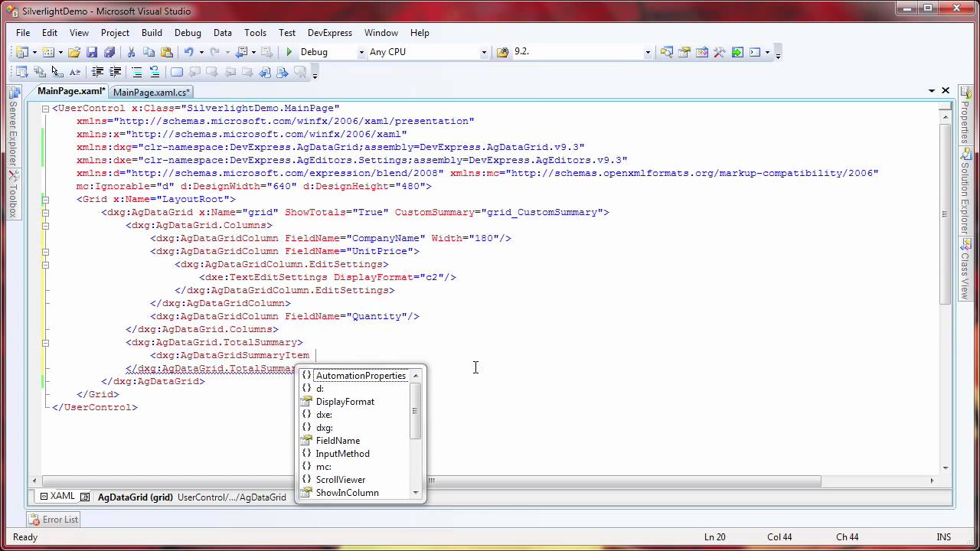Click the Find in Files icon

[502, 52]
